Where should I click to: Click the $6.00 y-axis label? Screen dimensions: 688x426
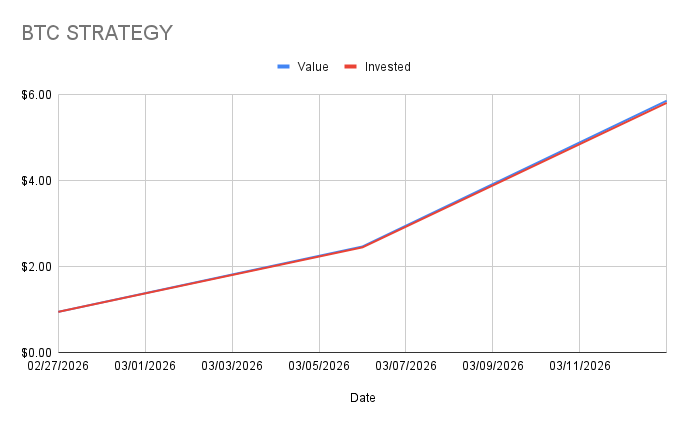(36, 95)
